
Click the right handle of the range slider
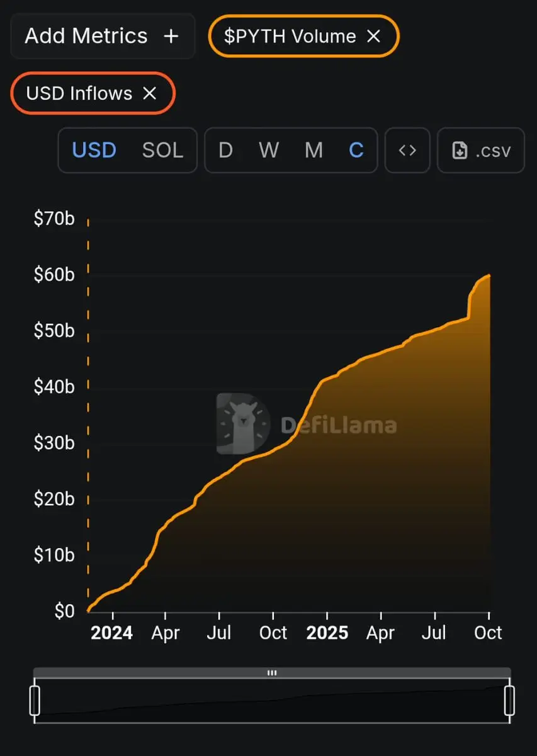point(509,700)
